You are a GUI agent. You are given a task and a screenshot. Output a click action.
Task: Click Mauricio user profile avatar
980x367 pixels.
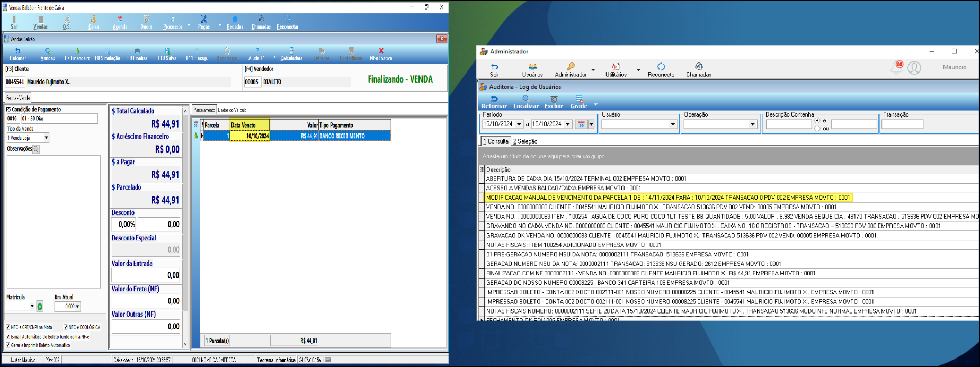(914, 68)
